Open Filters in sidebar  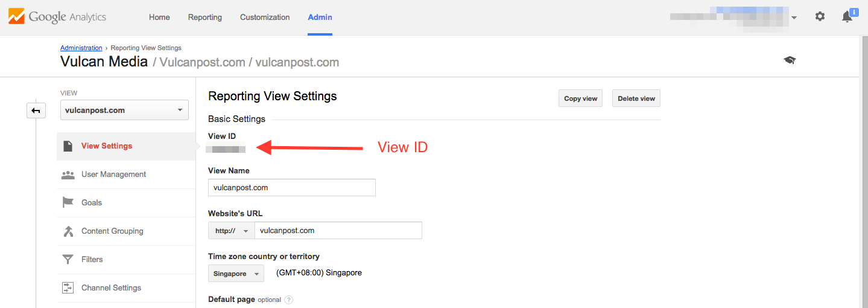126,260
